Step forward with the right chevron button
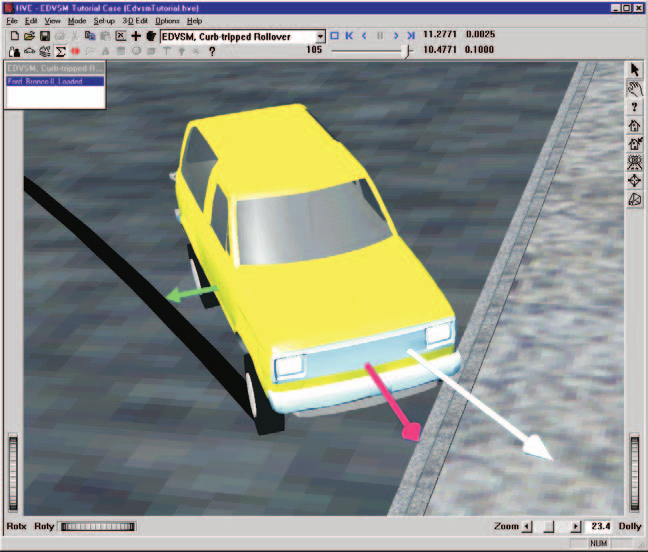 (396, 36)
